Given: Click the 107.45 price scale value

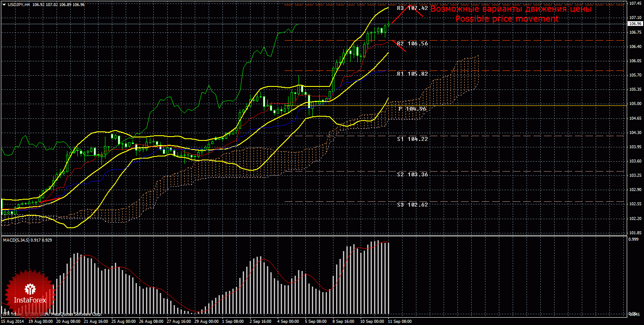Looking at the screenshot, I should (x=635, y=3).
